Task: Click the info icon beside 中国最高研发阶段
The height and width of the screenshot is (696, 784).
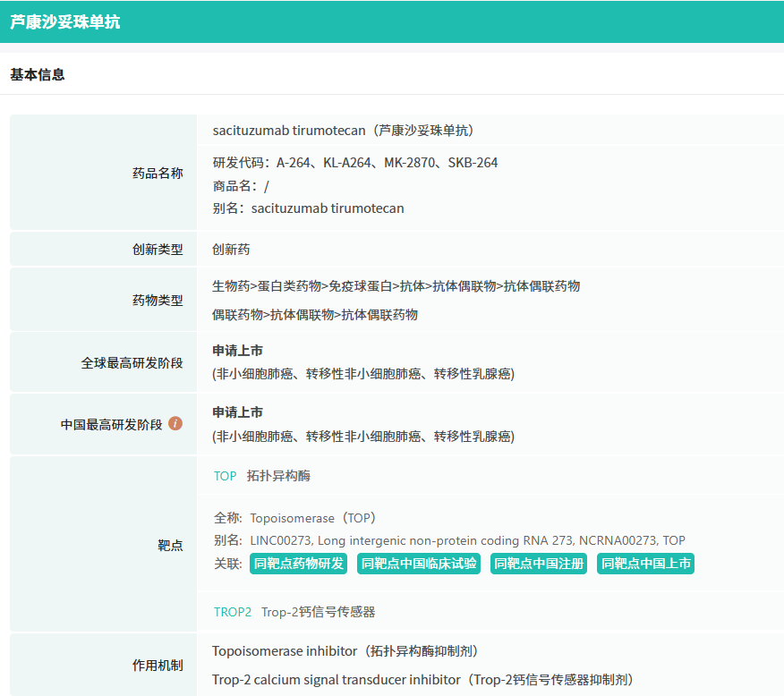Action: (175, 423)
